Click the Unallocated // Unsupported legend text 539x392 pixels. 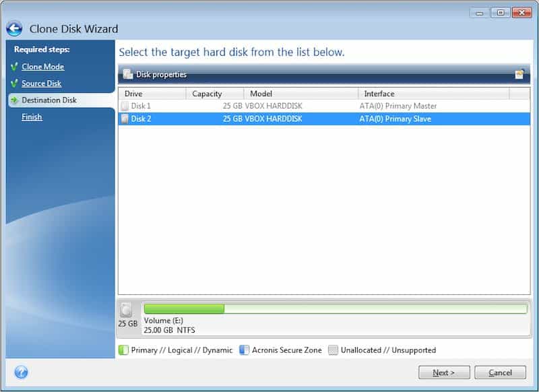pyautogui.click(x=389, y=350)
